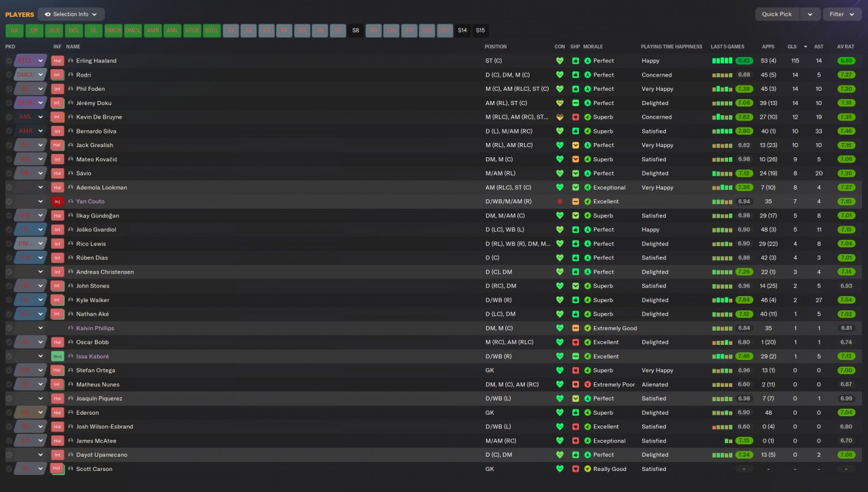The height and width of the screenshot is (492, 868).
Task: Click Kalvin Phillips' morale icon
Action: coord(588,328)
